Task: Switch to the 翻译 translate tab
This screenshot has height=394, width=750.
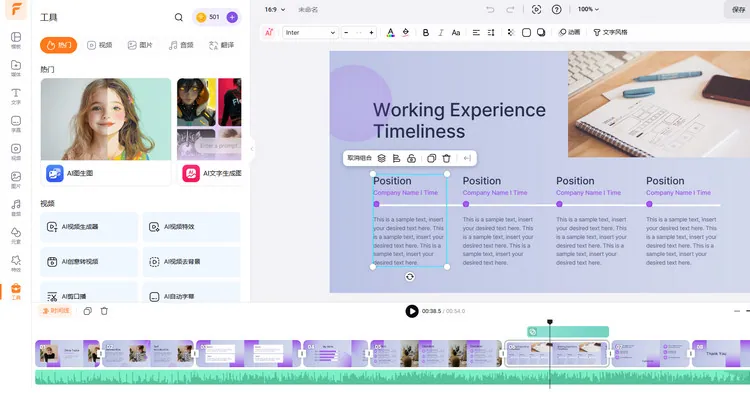Action: pos(221,45)
